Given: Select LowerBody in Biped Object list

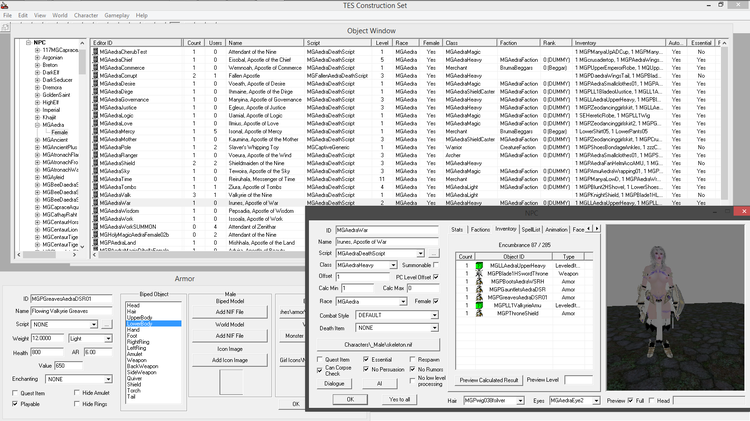Looking at the screenshot, I should point(153,324).
